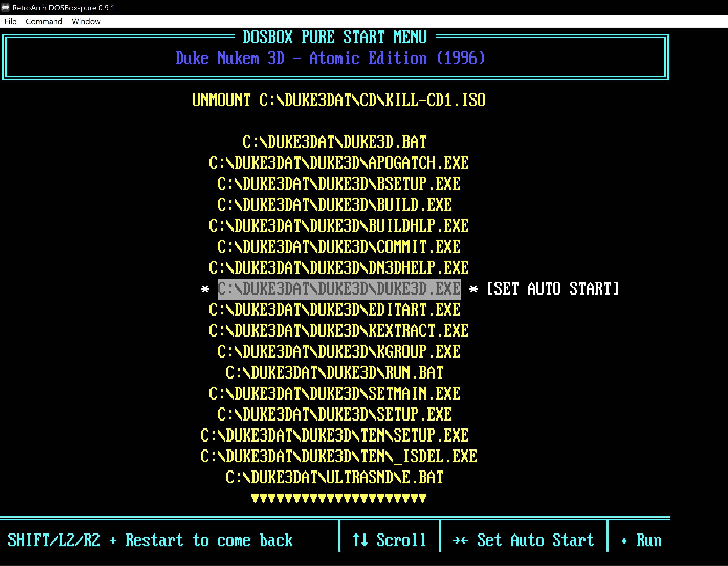728x566 pixels.
Task: Select the APOGATCH.EXE entry
Action: 339,163
